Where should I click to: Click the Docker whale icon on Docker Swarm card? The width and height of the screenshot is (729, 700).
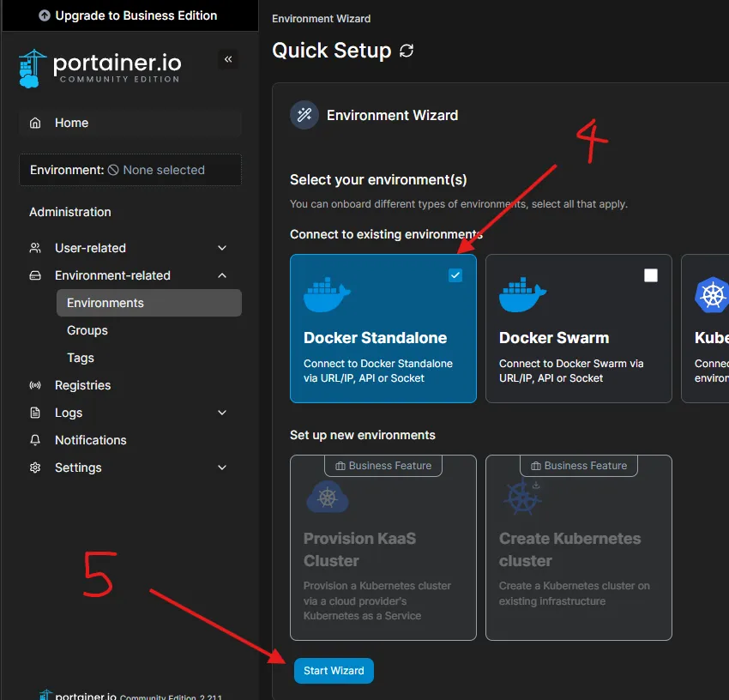click(x=523, y=294)
